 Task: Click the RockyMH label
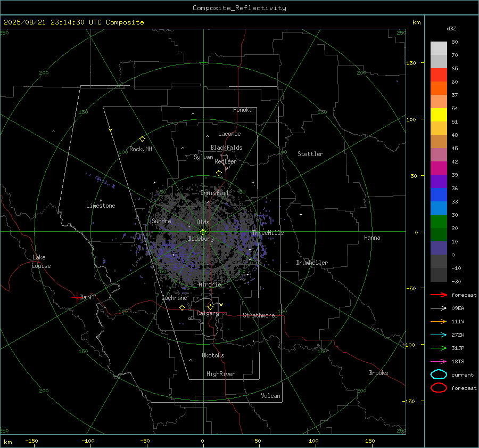(141, 149)
